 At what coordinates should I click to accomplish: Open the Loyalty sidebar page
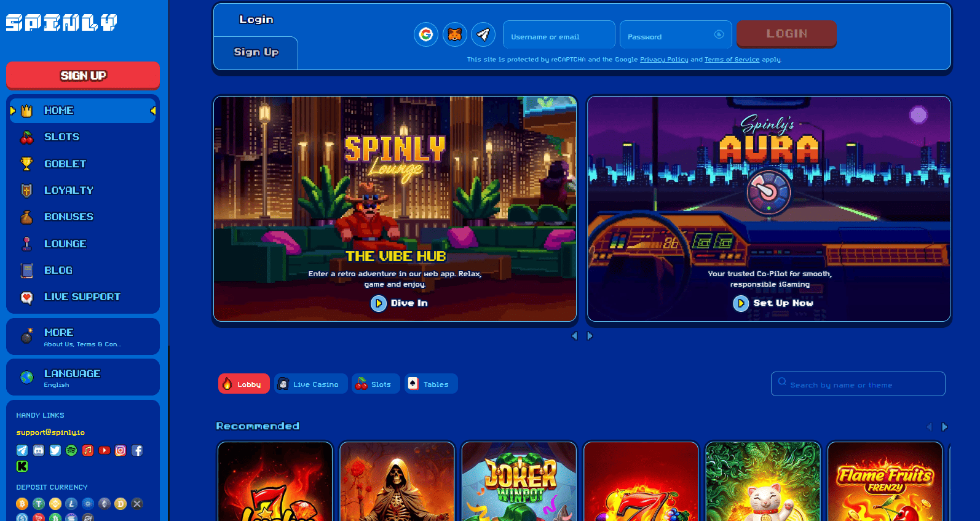pyautogui.click(x=83, y=191)
